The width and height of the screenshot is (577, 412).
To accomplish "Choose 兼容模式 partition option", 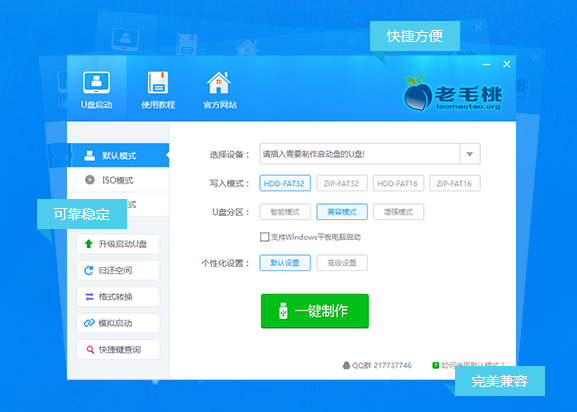I will pos(341,212).
